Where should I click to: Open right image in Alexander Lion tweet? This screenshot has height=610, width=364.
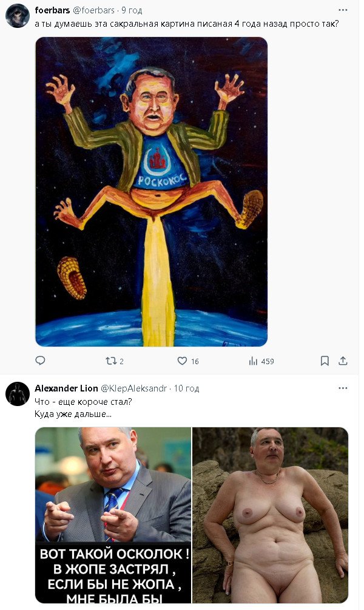(270, 515)
